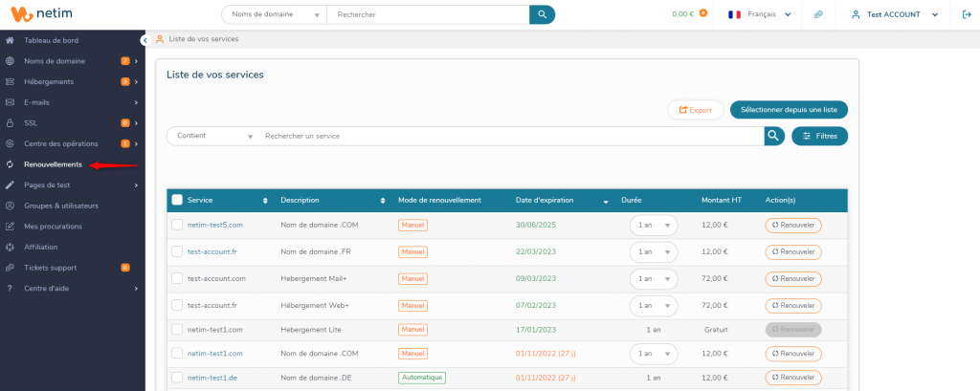980x391 pixels.
Task: Open duration dropdown for Hébergement Web+ row
Action: 653,305
